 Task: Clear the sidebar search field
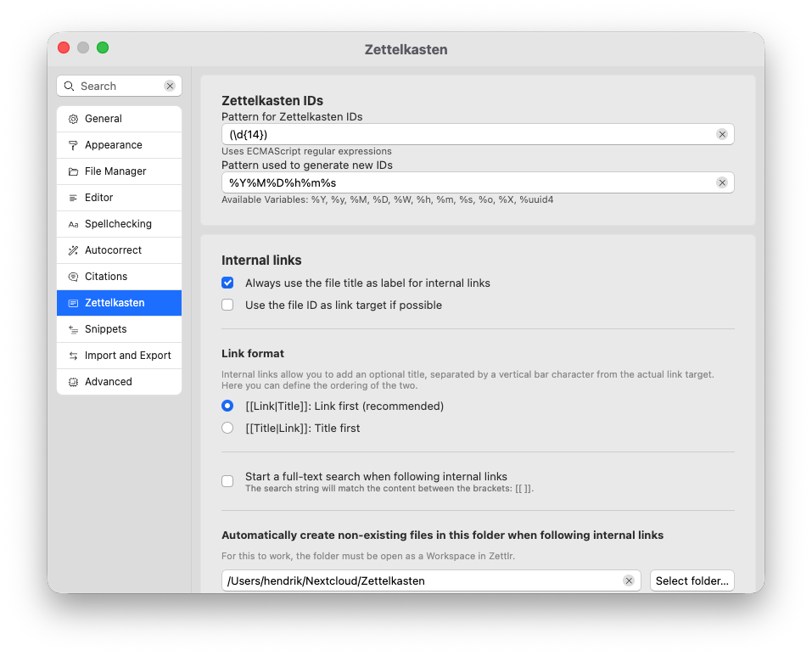(170, 87)
